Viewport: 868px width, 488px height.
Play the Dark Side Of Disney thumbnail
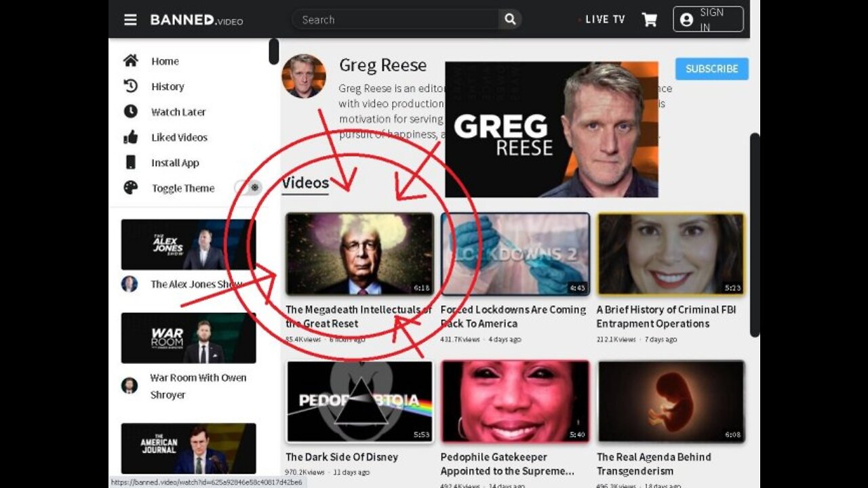pyautogui.click(x=359, y=401)
